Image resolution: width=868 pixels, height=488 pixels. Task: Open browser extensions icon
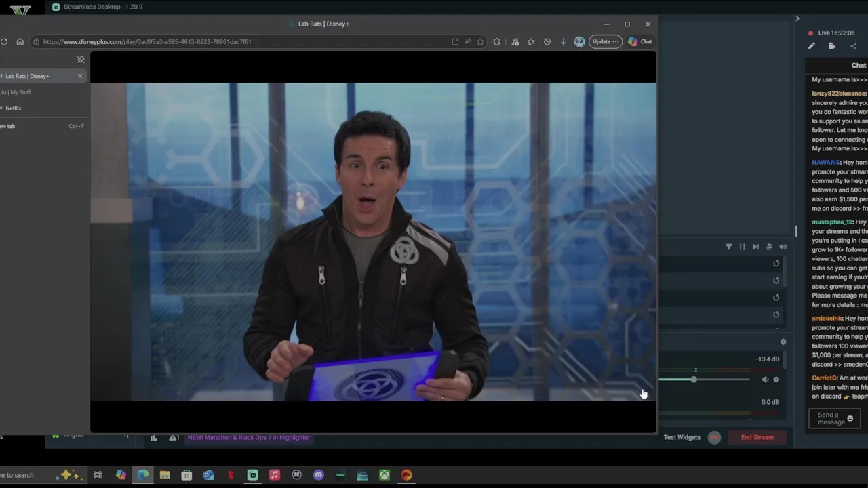click(497, 41)
